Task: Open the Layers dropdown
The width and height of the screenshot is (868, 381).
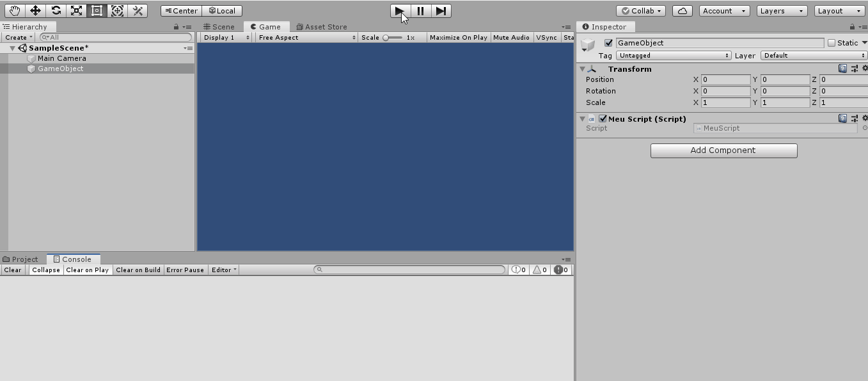Action: pyautogui.click(x=782, y=11)
